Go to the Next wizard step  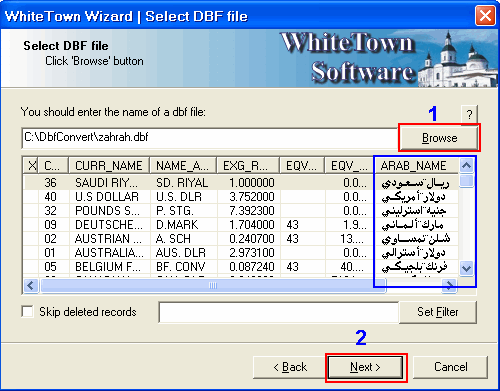click(366, 367)
